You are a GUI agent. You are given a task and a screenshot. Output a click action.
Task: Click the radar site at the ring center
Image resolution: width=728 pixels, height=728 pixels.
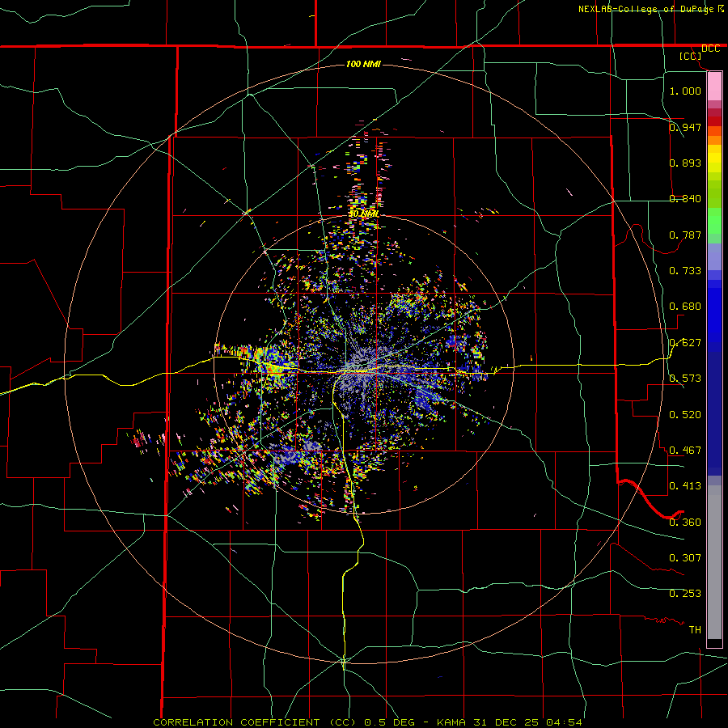(x=364, y=365)
